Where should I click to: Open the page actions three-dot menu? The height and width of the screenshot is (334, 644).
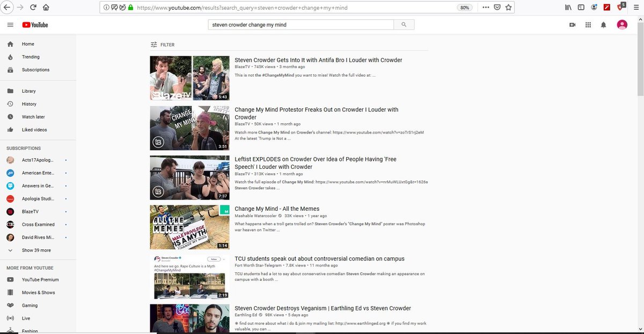pyautogui.click(x=486, y=8)
